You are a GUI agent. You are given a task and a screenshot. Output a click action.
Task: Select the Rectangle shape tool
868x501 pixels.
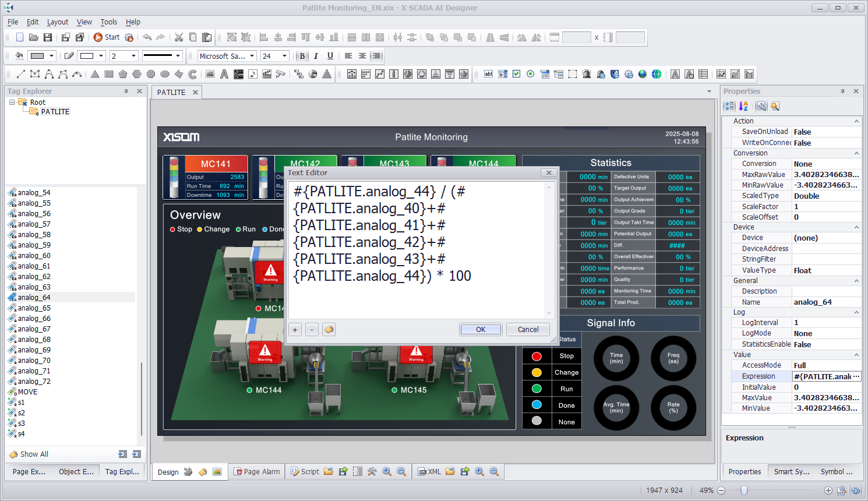109,74
